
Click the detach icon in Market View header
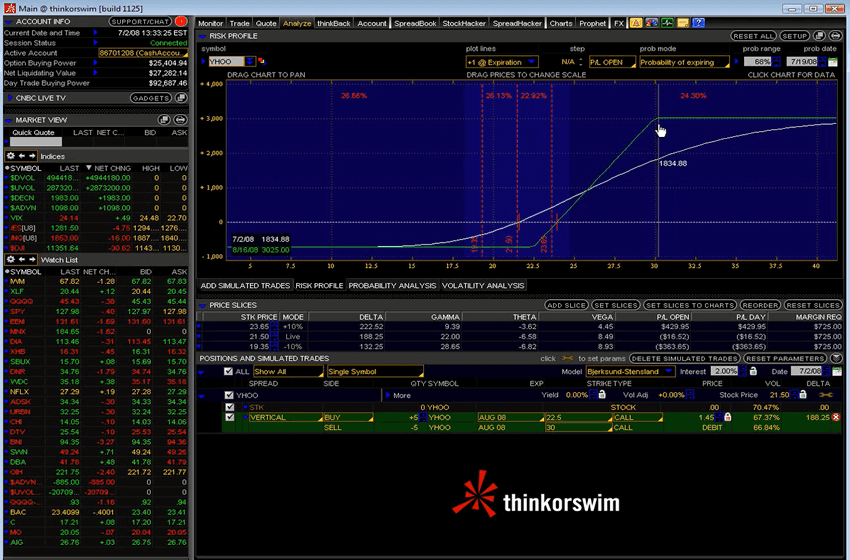tap(164, 120)
